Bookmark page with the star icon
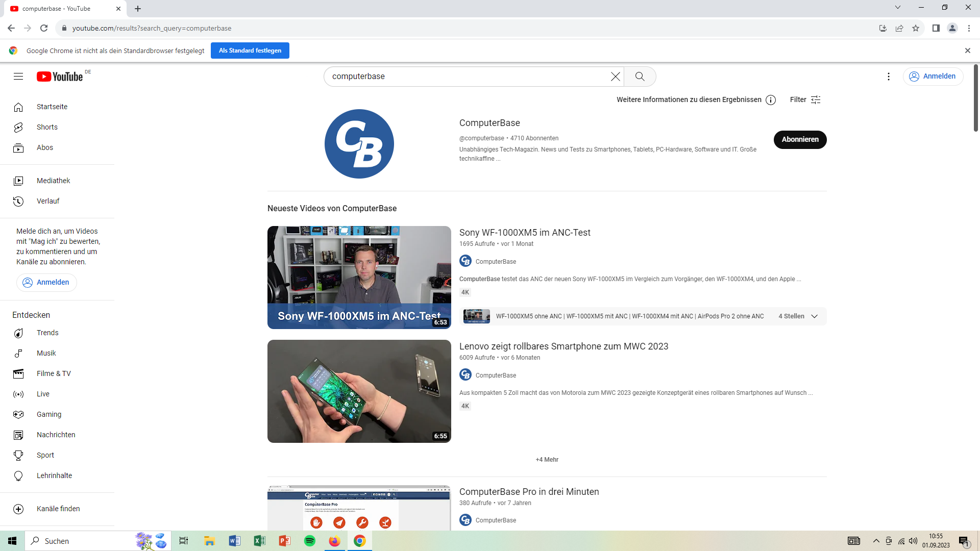Image resolution: width=980 pixels, height=551 pixels. (x=916, y=28)
